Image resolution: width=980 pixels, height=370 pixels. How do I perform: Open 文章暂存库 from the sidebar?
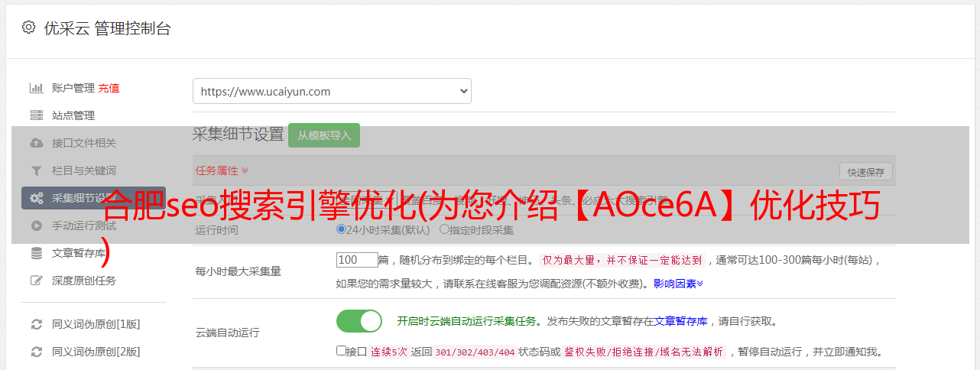79,253
